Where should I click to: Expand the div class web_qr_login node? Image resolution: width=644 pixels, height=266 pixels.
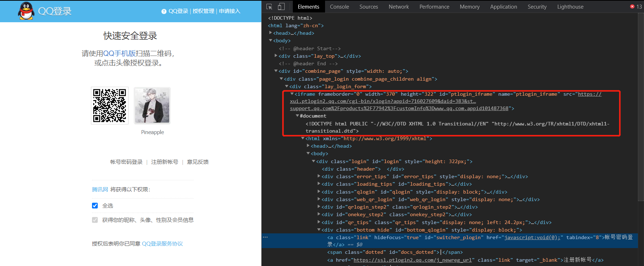319,199
